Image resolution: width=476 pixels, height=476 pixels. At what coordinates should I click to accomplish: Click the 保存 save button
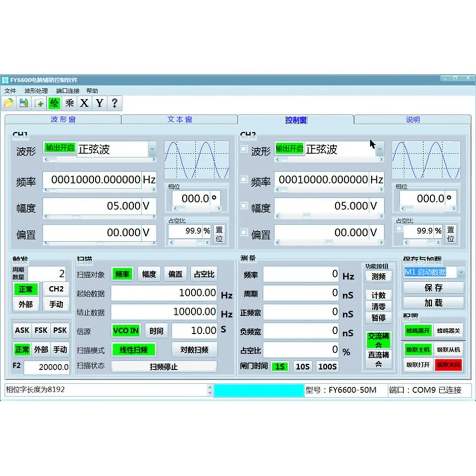click(x=433, y=288)
